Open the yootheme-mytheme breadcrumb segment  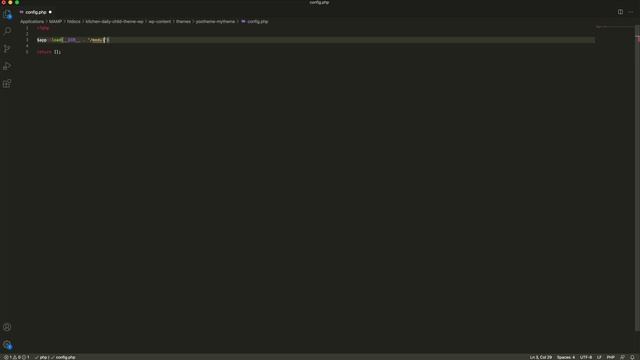pyautogui.click(x=215, y=22)
